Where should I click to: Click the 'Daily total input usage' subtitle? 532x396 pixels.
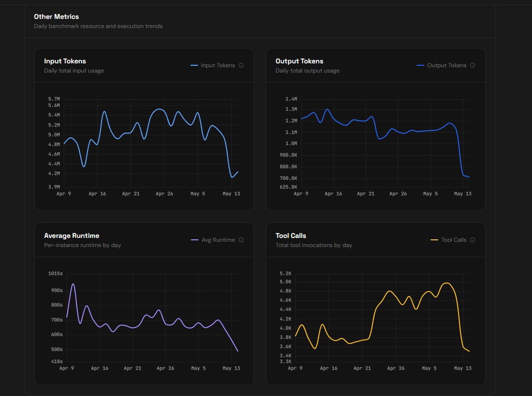[74, 71]
